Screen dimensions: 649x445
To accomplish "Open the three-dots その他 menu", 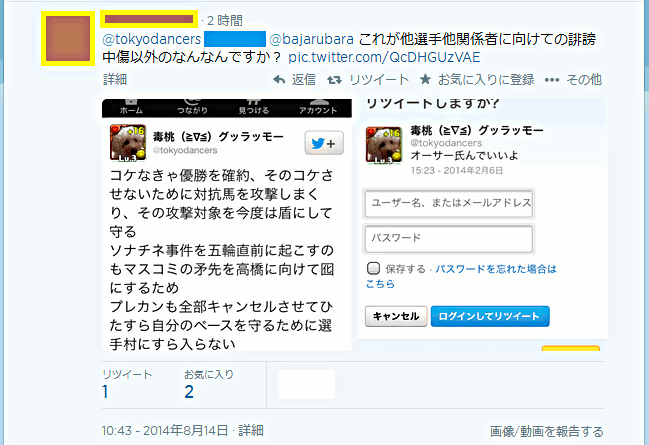I will click(552, 80).
